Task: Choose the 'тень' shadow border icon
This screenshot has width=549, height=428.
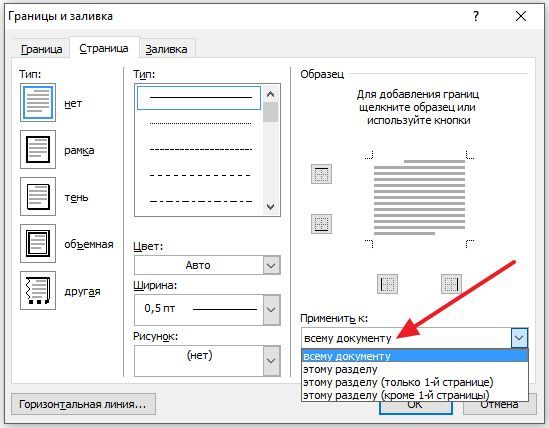Action: pyautogui.click(x=38, y=196)
